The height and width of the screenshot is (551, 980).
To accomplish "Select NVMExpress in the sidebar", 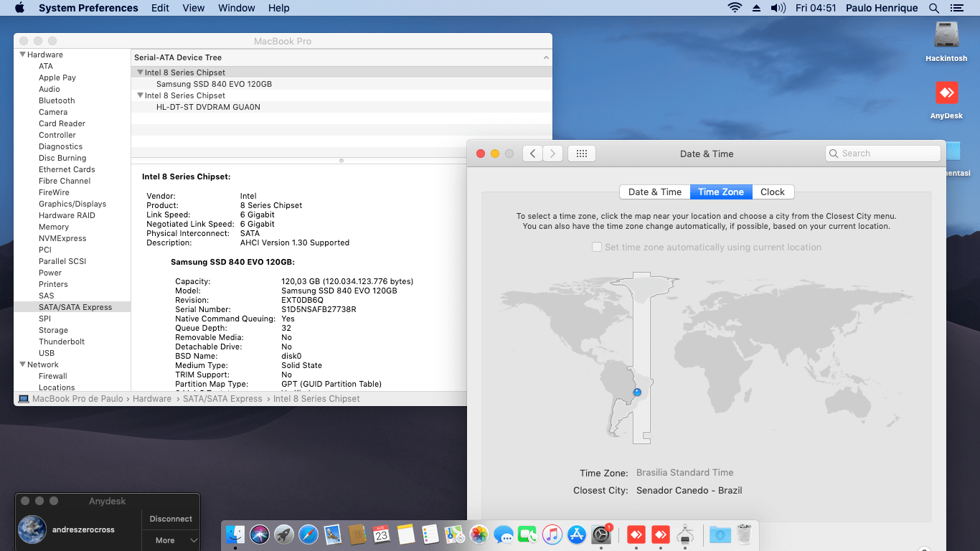I will pyautogui.click(x=62, y=238).
